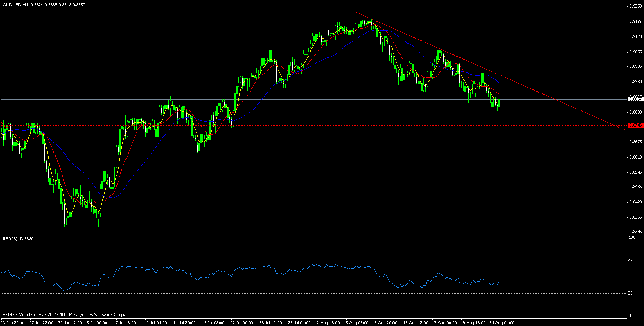Viewport: 644px width, 326px height.
Task: Click the latest candlestick on the right
Action: 498,103
